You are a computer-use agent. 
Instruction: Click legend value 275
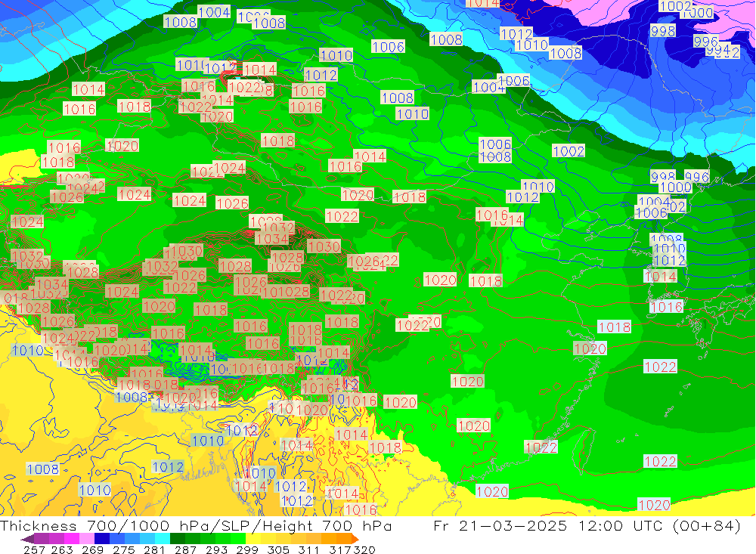(123, 549)
